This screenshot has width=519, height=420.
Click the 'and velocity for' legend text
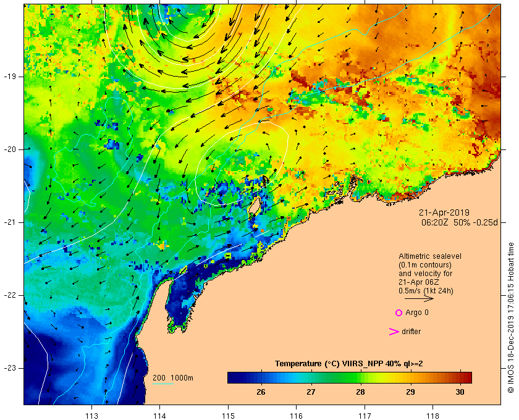[425, 274]
